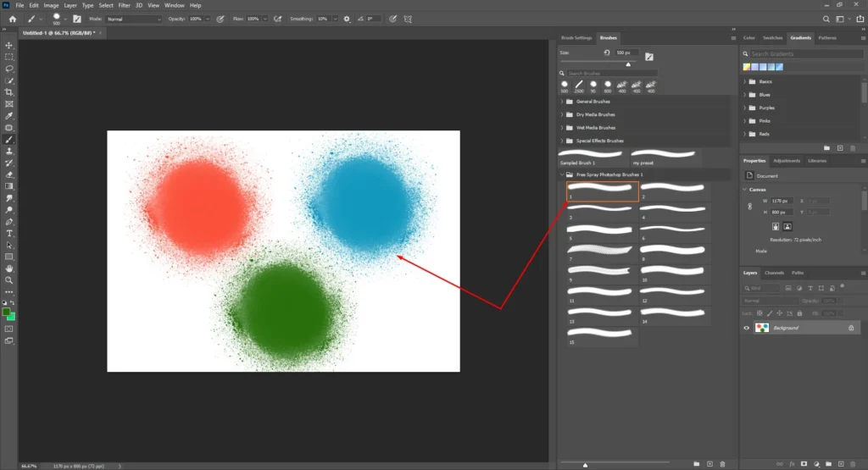Switch to the Channels tab
The image size is (868, 470).
click(774, 274)
